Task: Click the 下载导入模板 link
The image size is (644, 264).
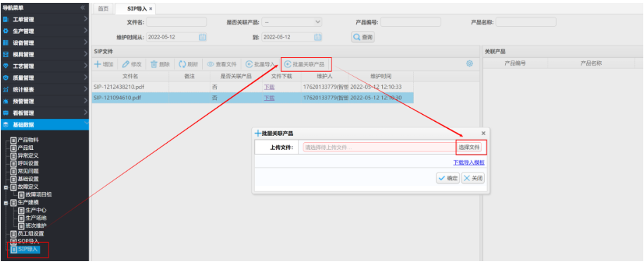Action: [469, 163]
